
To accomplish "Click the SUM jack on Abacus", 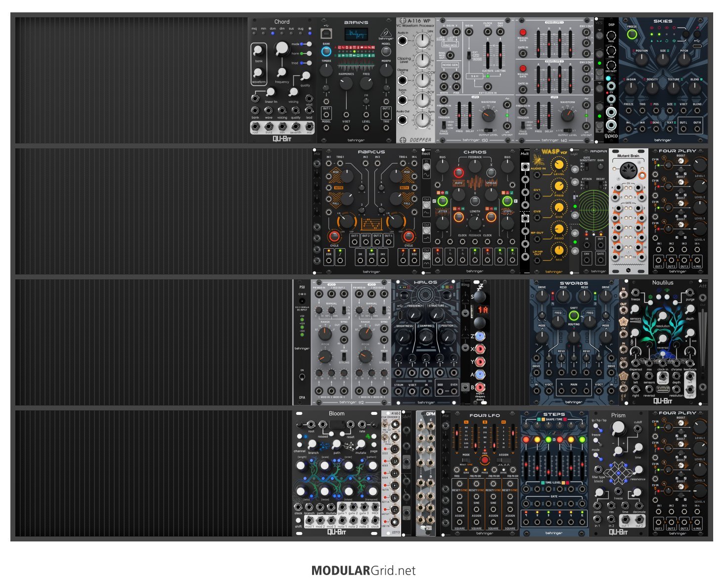I will (371, 262).
